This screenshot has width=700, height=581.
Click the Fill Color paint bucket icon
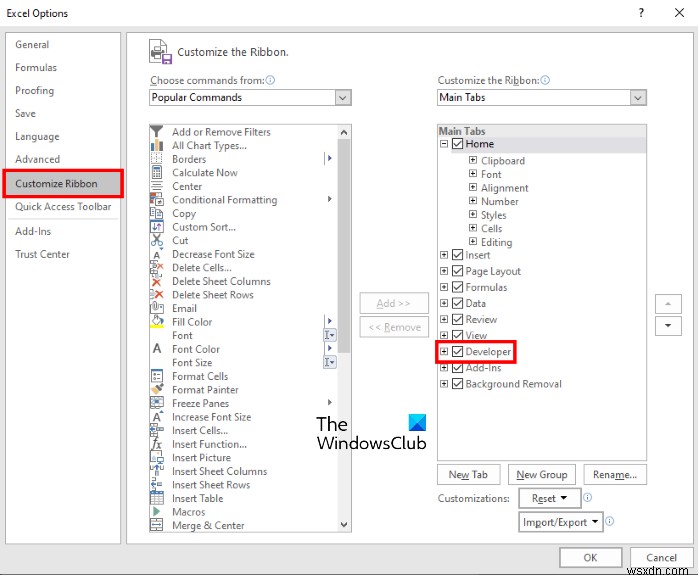(156, 322)
